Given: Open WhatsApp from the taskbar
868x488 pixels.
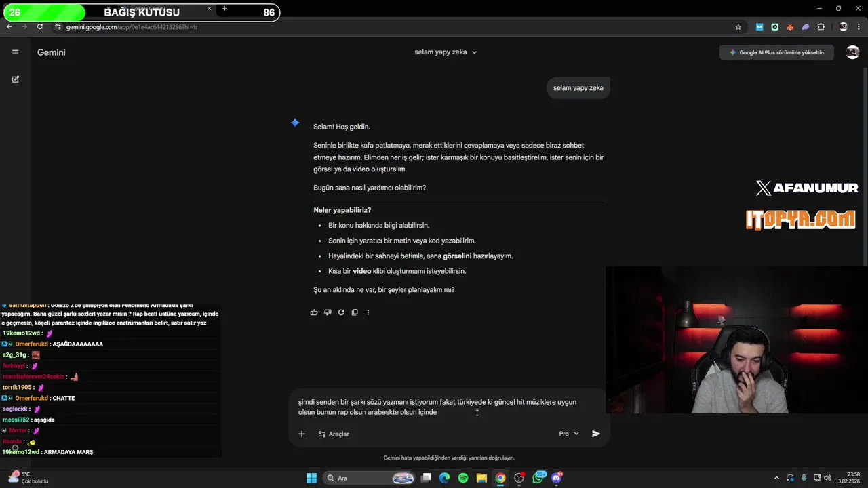Looking at the screenshot, I should 539,478.
